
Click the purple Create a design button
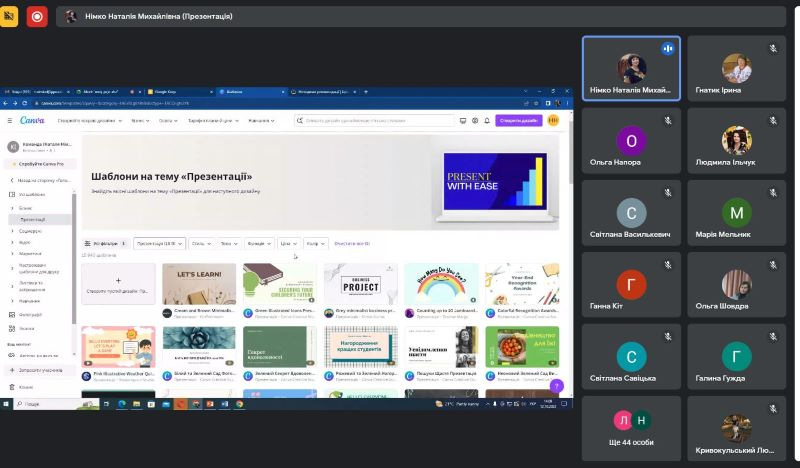518,120
